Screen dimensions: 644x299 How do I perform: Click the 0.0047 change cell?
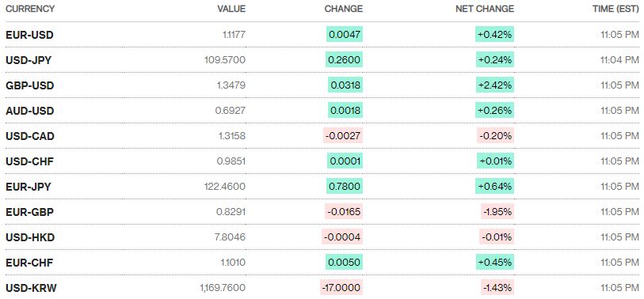345,35
